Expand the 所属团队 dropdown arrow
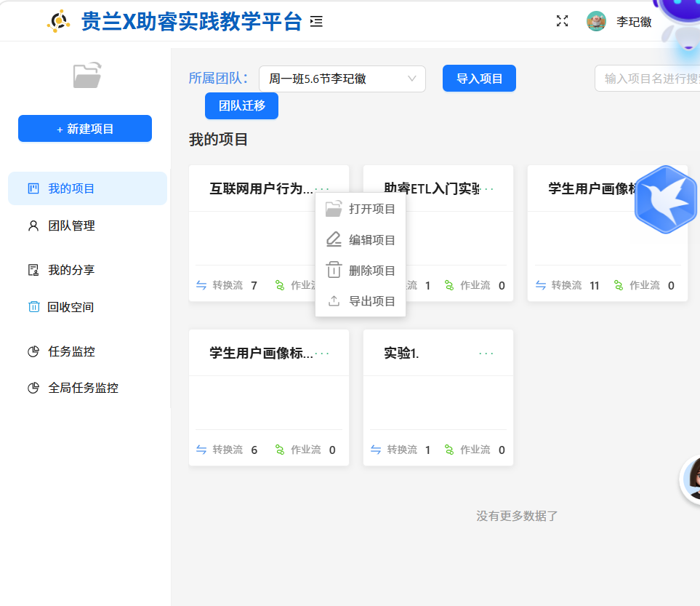 pos(411,79)
